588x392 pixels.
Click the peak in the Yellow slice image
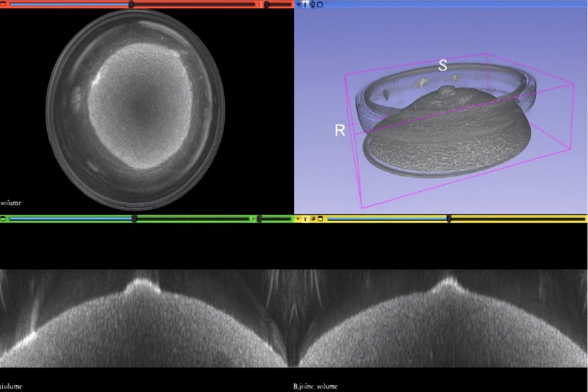pos(448,281)
